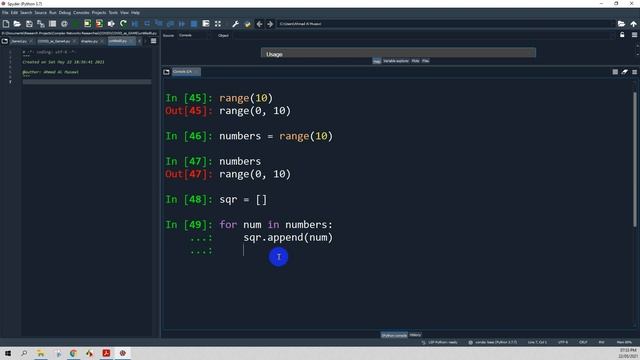
Task: Open the Help menu
Action: pyautogui.click(x=135, y=13)
